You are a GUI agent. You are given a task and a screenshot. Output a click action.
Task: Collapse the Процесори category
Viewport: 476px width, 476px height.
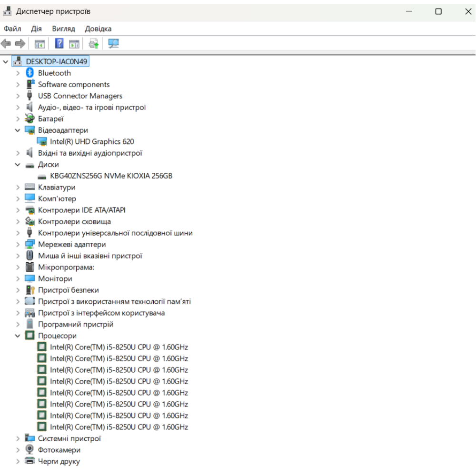(18, 336)
